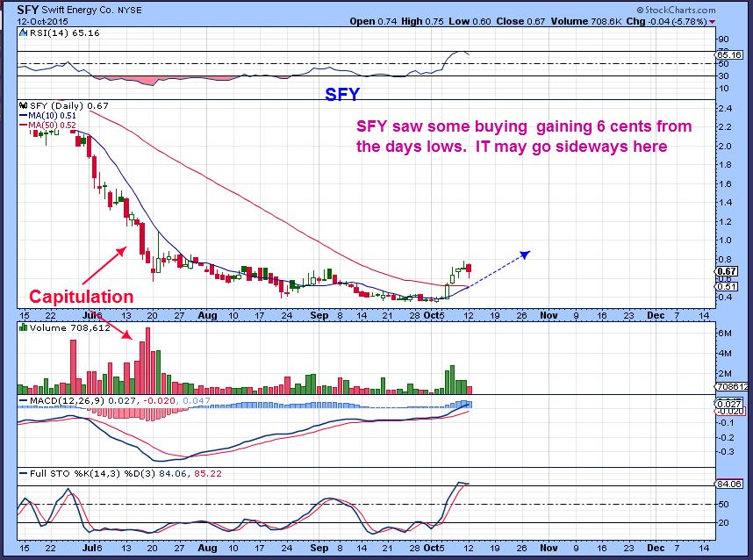Click the Oct5 label under the Full STO panel
The height and width of the screenshot is (560, 753).
(434, 548)
